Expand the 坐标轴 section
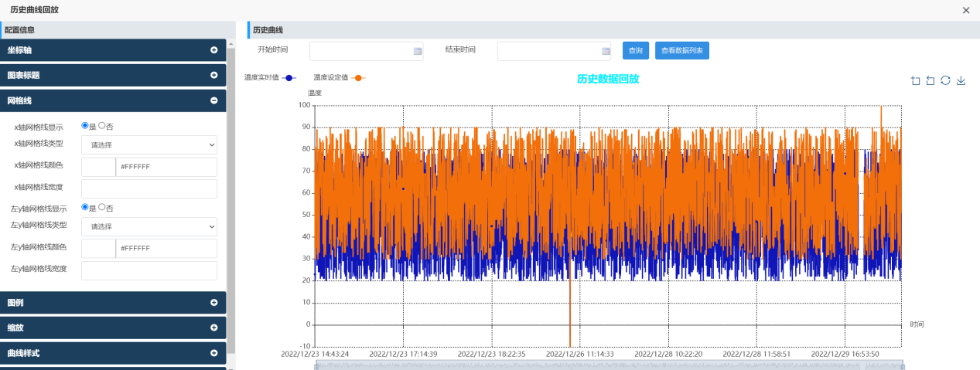Viewport: 980px width, 370px height. click(113, 50)
